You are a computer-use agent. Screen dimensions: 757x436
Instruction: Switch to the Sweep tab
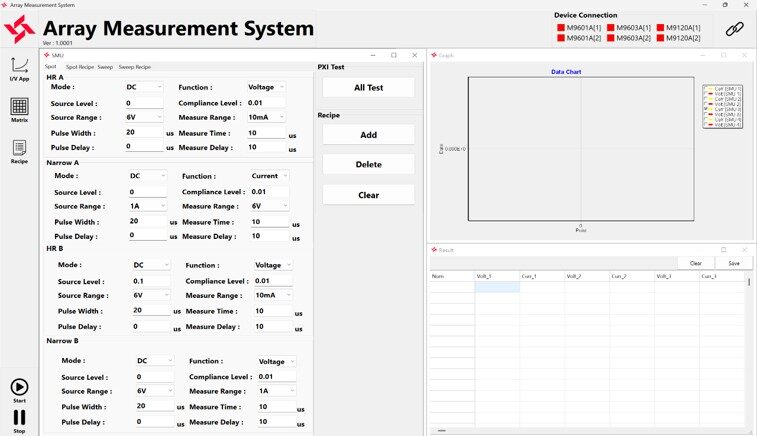pyautogui.click(x=106, y=67)
